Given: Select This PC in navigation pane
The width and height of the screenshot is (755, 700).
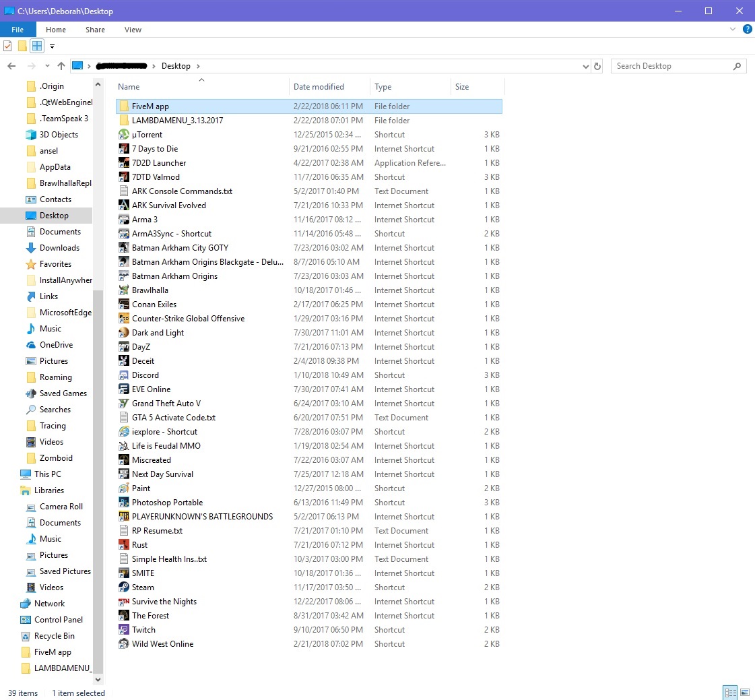Looking at the screenshot, I should click(47, 474).
